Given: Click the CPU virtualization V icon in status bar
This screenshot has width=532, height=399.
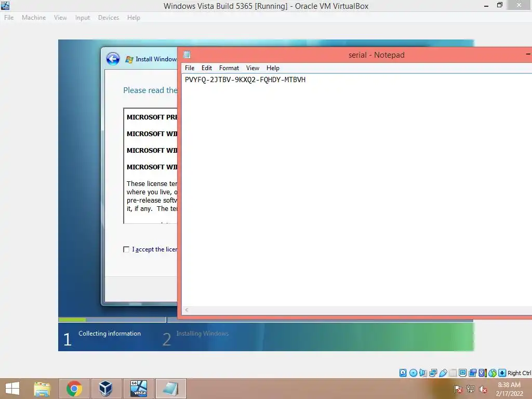Looking at the screenshot, I should 482,373.
